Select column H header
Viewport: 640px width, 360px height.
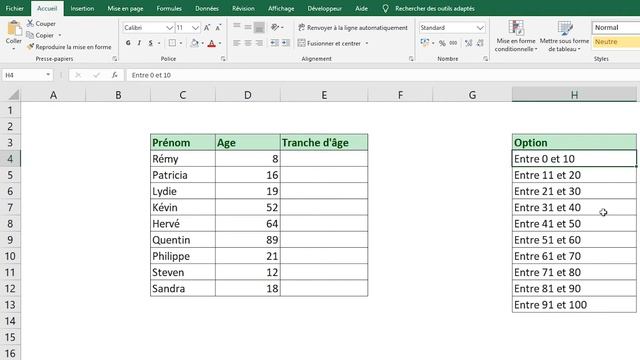pos(574,95)
